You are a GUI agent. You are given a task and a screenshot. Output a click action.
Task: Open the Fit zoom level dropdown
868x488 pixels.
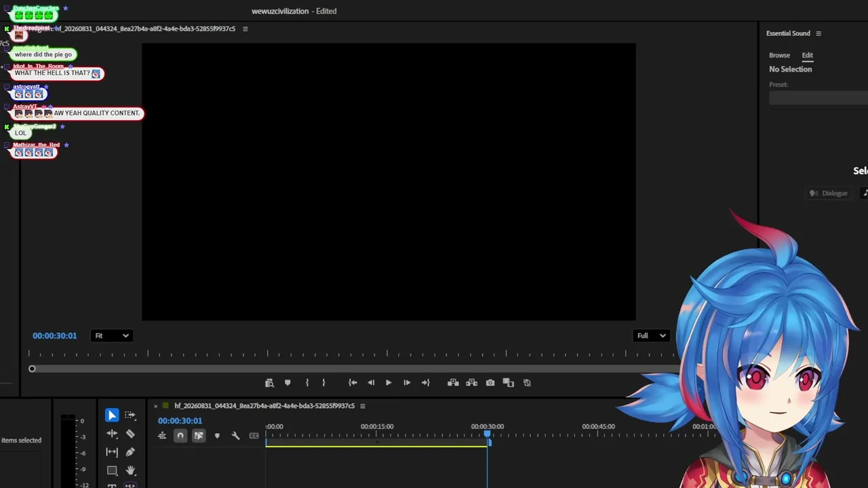[x=112, y=335]
